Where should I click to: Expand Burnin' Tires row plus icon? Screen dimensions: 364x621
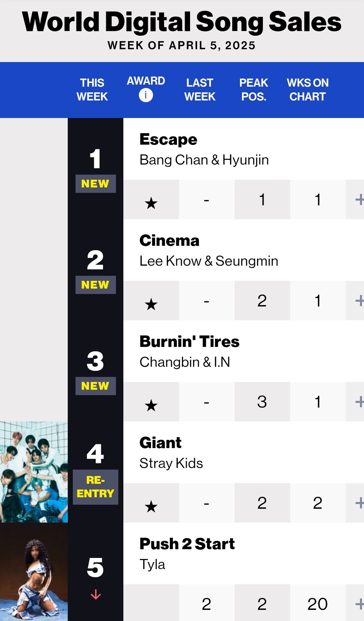[x=360, y=402]
